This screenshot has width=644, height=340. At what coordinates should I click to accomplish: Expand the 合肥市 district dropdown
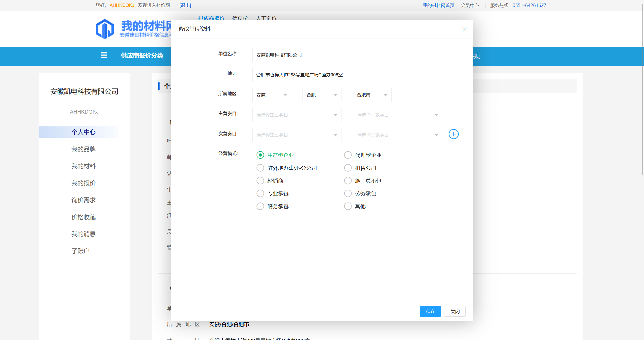(372, 95)
